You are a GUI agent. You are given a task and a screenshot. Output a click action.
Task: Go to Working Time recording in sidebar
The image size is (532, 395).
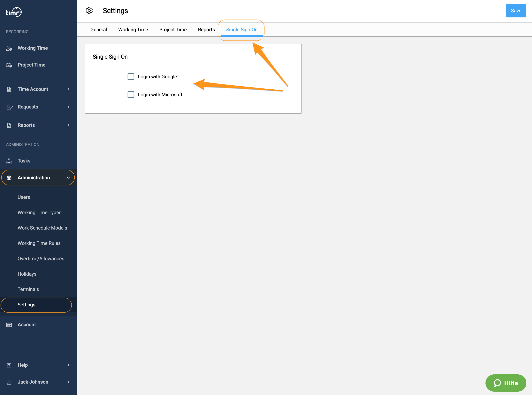click(33, 48)
